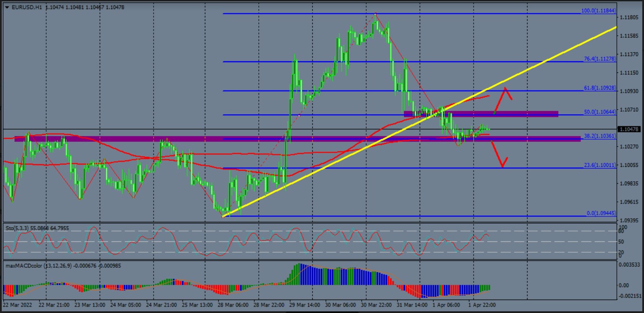
Task: Click the small triangle before EURUSD,H1
Action: (x=6, y=7)
